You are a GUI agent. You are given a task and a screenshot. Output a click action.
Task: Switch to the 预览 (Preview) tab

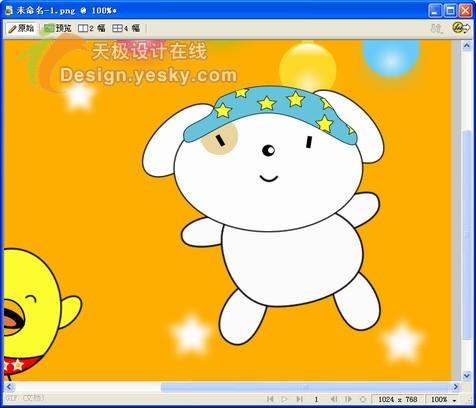point(58,29)
